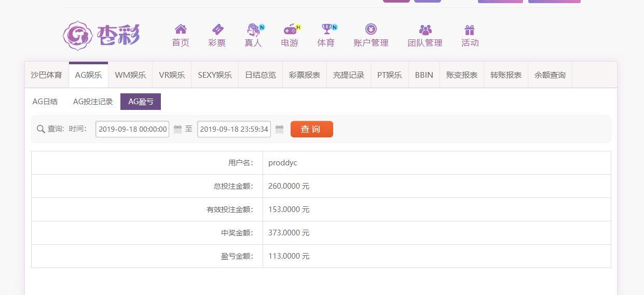Click the magnifier icon beside 查询

pos(41,129)
